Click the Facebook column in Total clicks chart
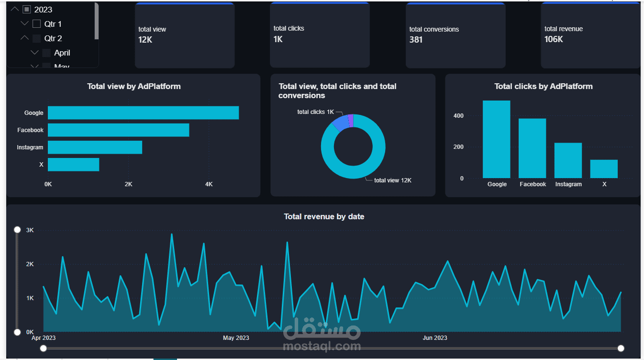 (532, 148)
